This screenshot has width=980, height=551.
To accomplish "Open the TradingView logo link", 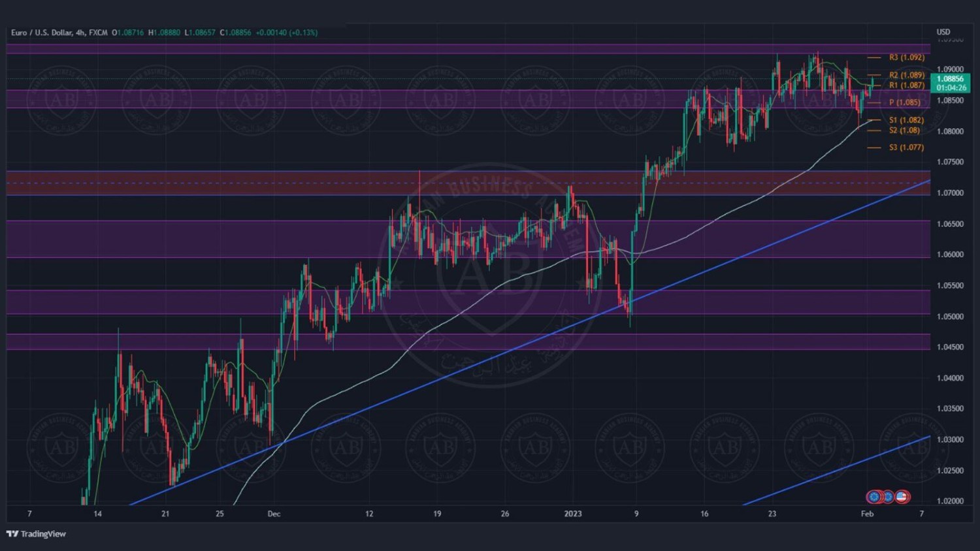I will click(x=37, y=534).
